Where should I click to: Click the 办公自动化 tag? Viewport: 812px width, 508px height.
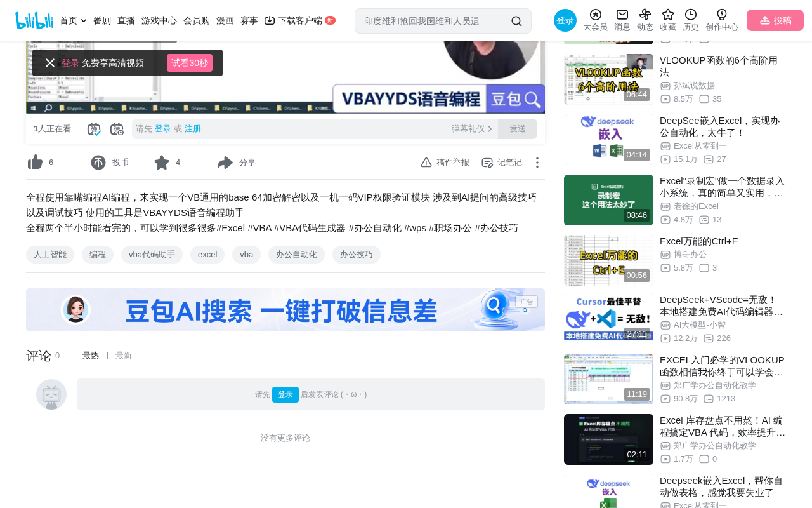(296, 255)
